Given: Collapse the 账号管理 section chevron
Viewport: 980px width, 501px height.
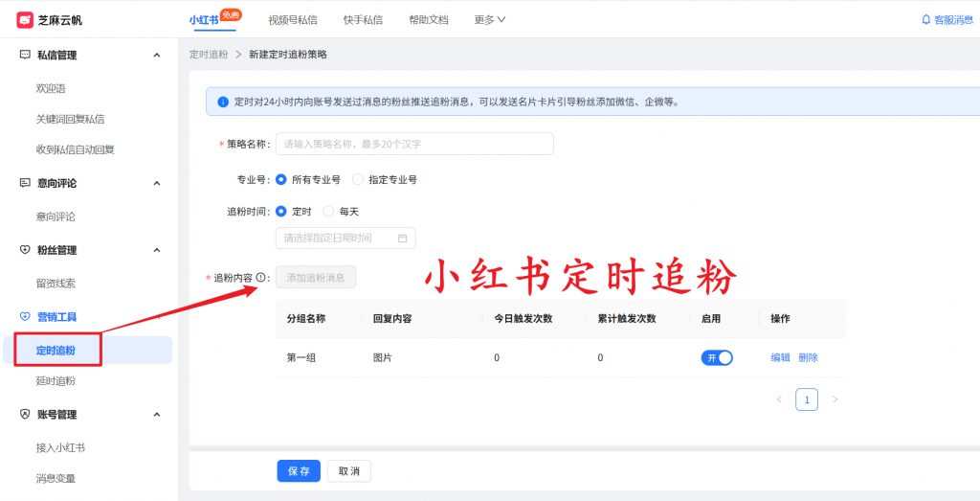Looking at the screenshot, I should pyautogui.click(x=157, y=414).
